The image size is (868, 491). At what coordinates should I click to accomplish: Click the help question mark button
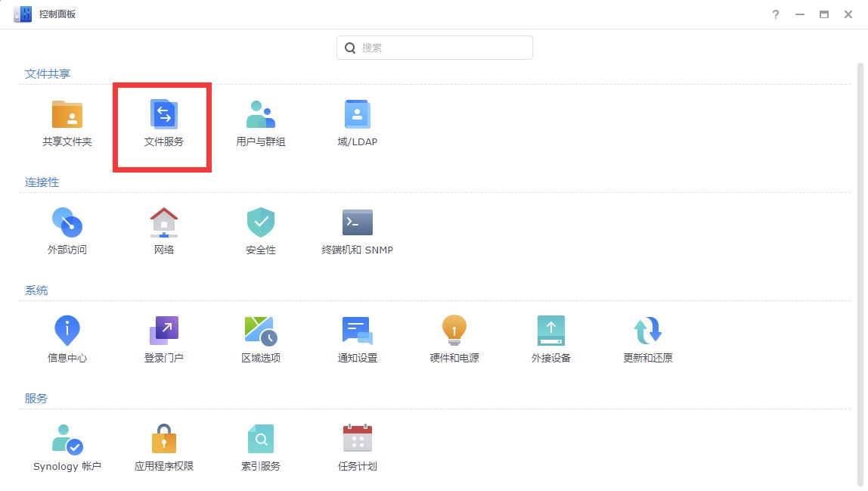pyautogui.click(x=775, y=14)
